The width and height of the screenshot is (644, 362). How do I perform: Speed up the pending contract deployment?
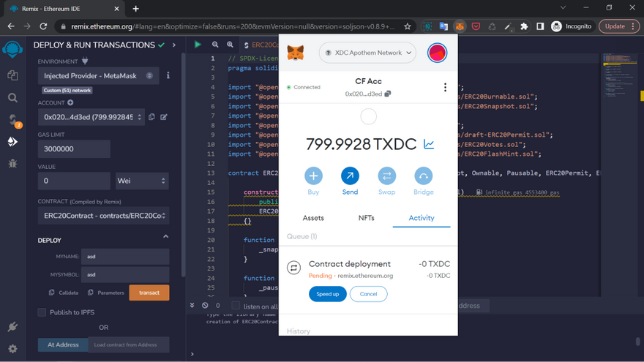click(x=327, y=294)
